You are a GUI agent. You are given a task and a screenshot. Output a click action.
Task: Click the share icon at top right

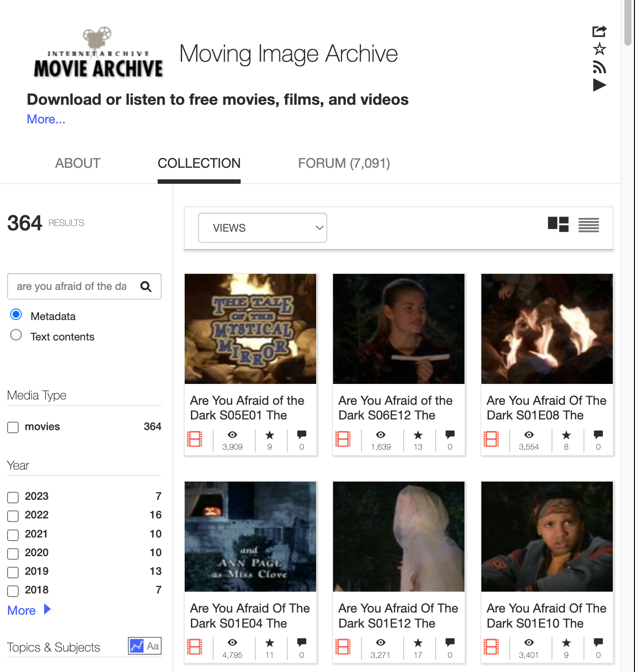(x=599, y=31)
